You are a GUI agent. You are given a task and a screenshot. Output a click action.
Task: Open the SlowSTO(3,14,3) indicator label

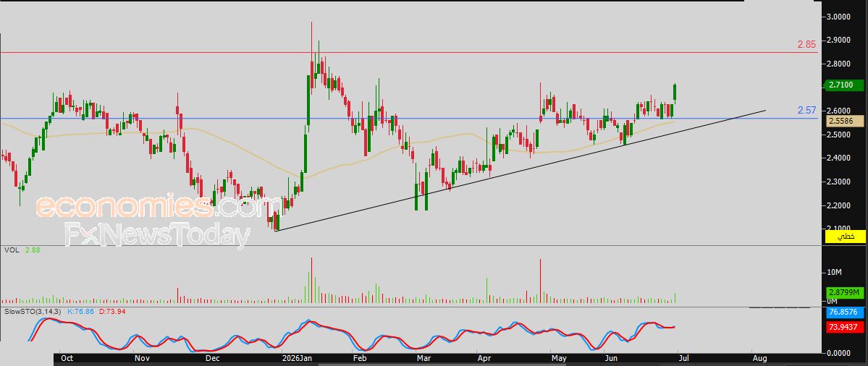(x=32, y=312)
